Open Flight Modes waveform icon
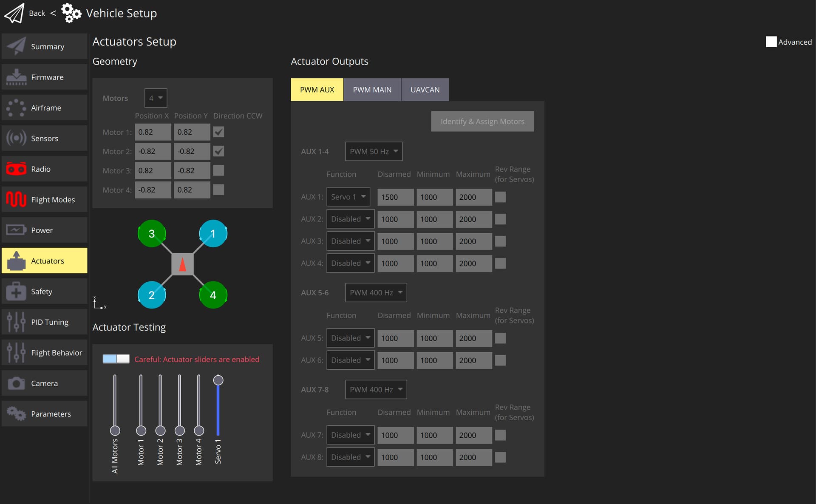Screen dimensions: 816x504 [16, 199]
